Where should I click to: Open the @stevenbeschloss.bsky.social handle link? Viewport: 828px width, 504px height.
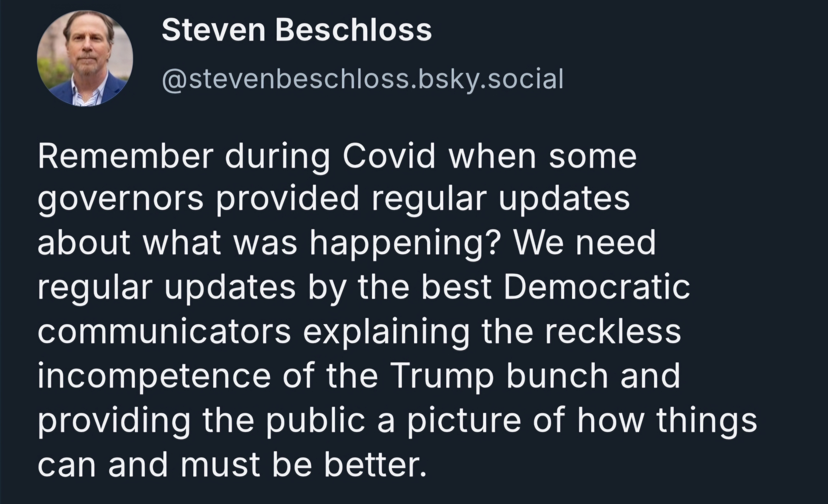click(363, 80)
